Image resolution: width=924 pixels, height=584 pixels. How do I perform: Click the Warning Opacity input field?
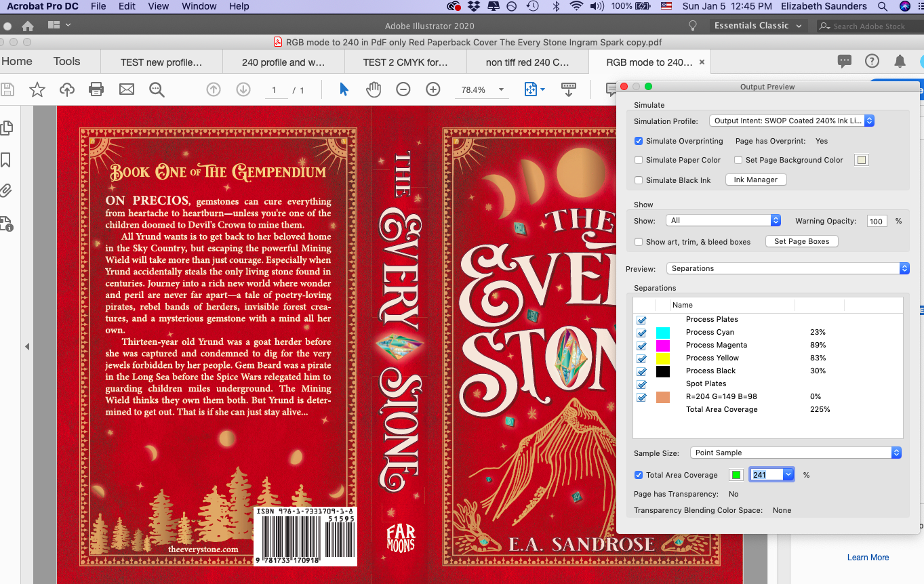tap(877, 221)
